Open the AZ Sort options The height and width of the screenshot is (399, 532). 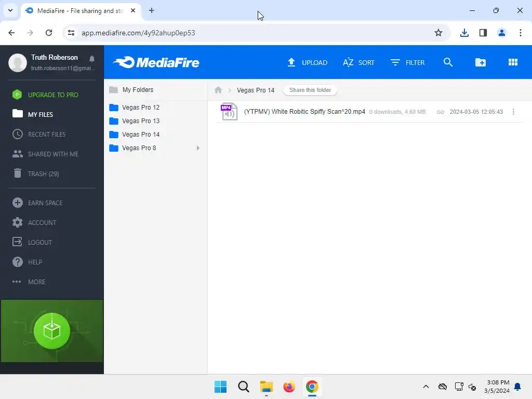point(358,62)
